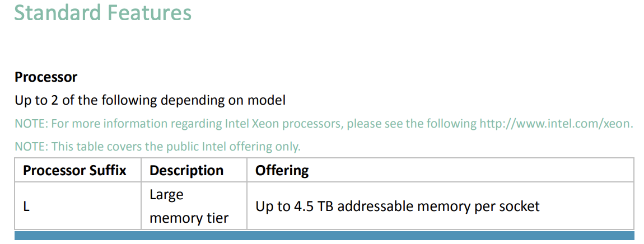This screenshot has width=644, height=244.
Task: Click the blue bar below the table
Action: 324,236
